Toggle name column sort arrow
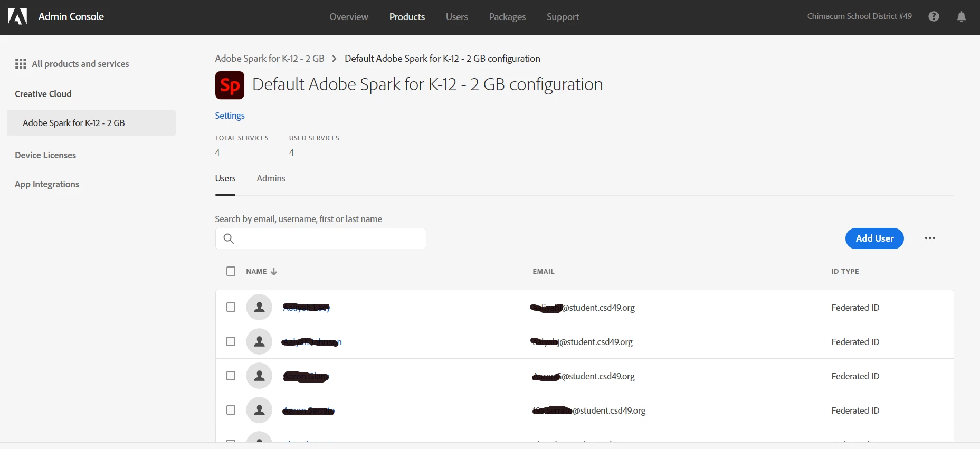 click(x=273, y=271)
